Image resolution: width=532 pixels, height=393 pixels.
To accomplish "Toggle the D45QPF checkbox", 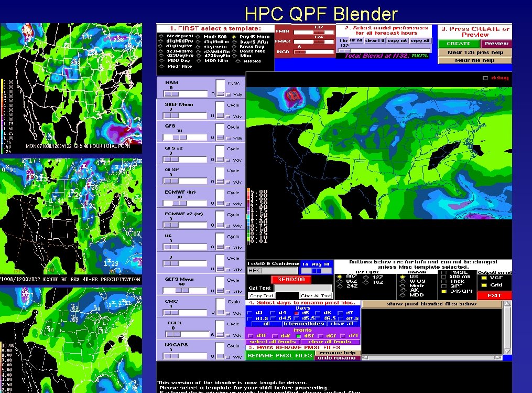I will tap(443, 291).
